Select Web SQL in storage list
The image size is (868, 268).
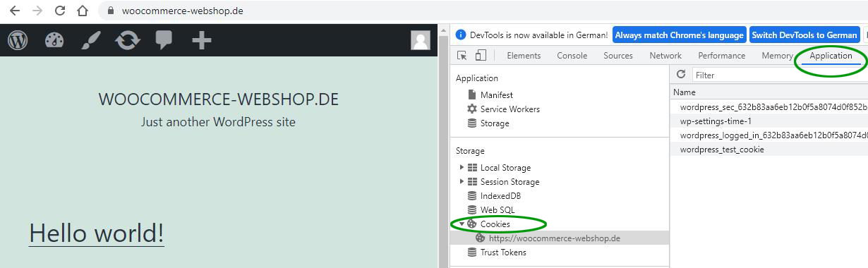click(x=498, y=210)
